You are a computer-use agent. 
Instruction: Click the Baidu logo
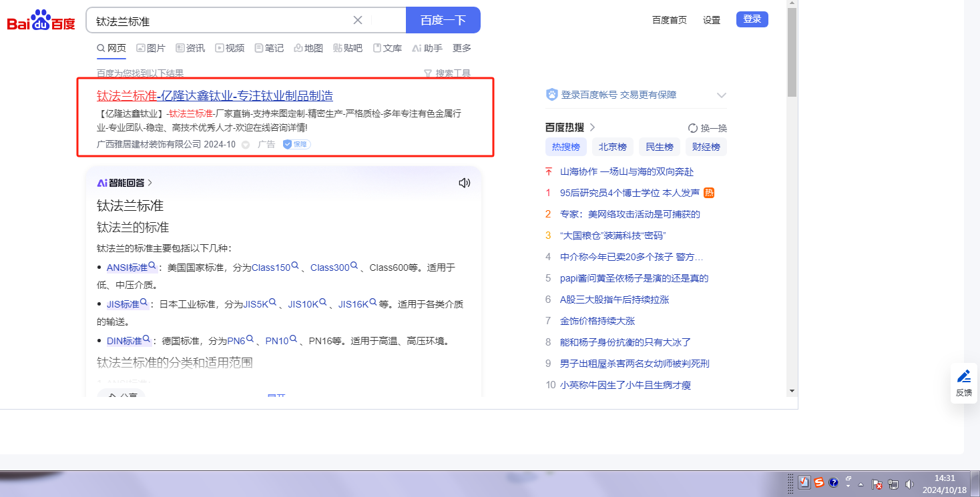coord(41,21)
